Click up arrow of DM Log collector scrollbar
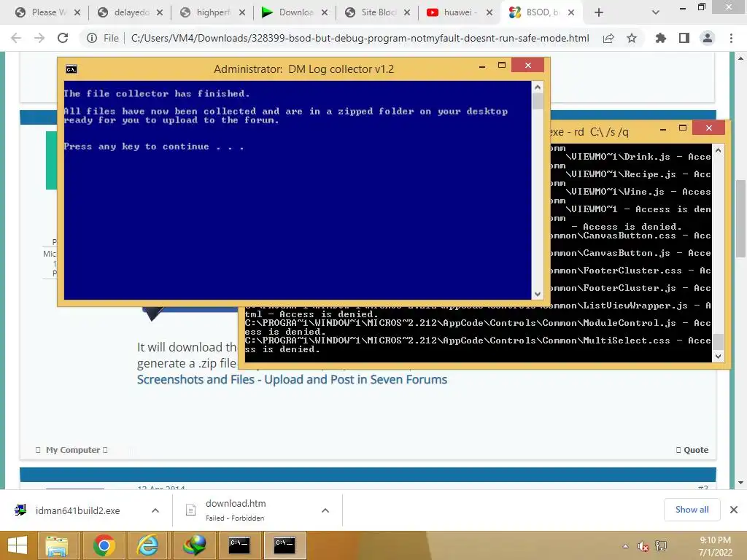 538,87
